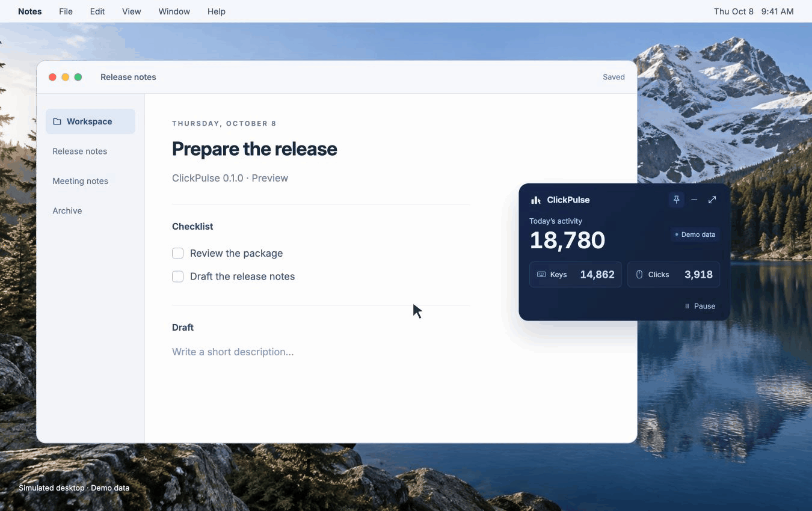Click the ClickPulse 0.1.0 · Preview subtitle
812x511 pixels.
(x=230, y=178)
